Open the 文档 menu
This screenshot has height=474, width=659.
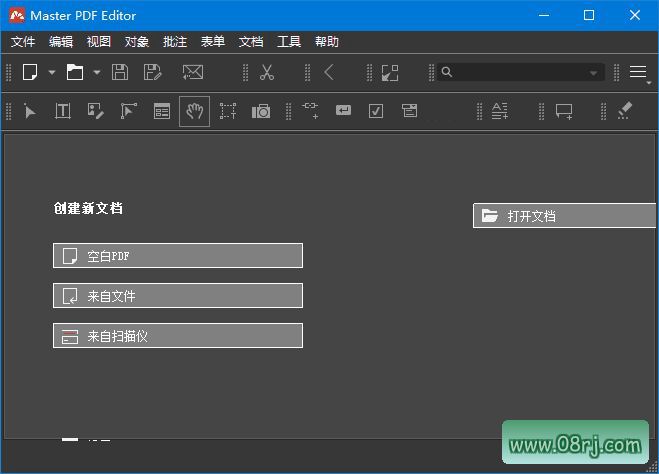[251, 42]
